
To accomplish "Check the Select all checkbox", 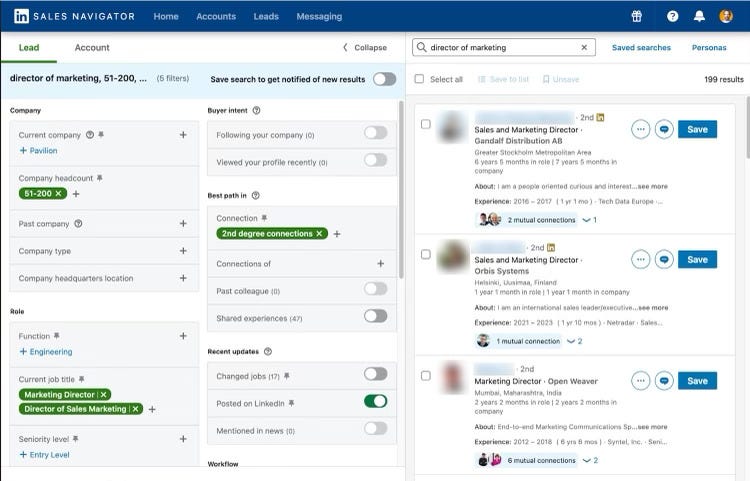I will click(x=419, y=79).
